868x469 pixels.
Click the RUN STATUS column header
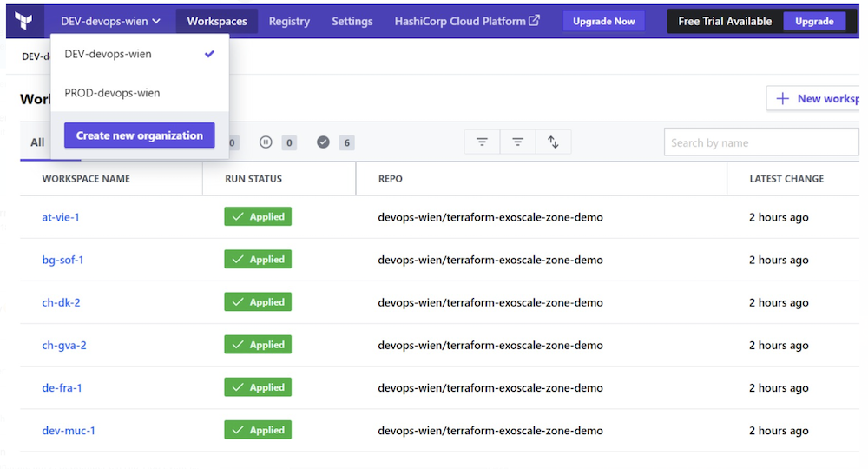click(253, 178)
